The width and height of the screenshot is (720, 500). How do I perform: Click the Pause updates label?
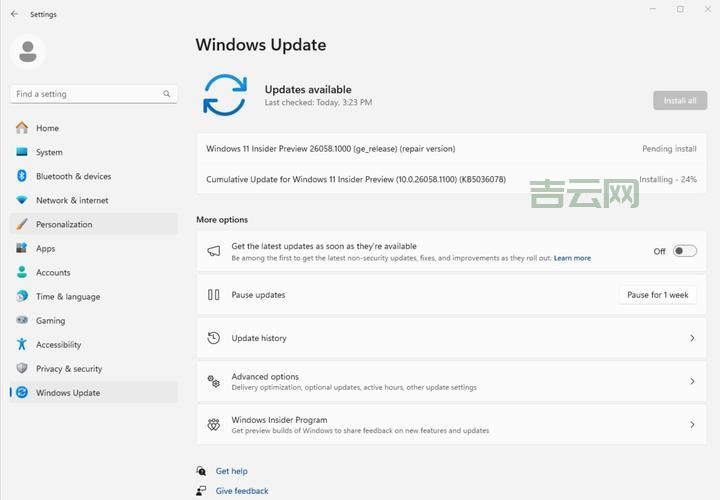[x=258, y=295]
